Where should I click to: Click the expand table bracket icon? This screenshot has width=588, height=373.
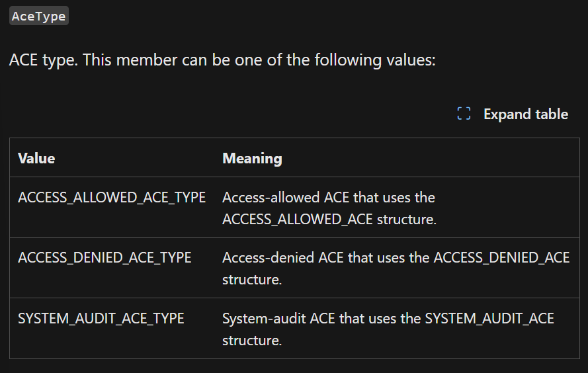click(x=464, y=114)
